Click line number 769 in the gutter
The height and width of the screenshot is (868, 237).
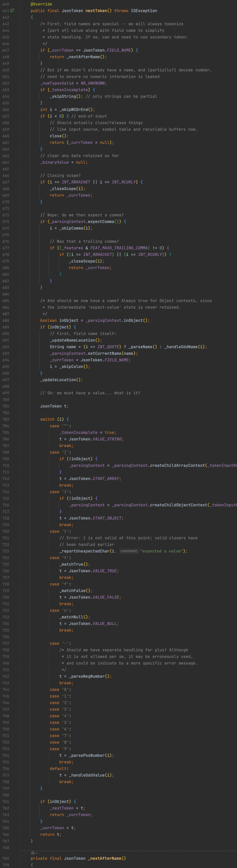tap(6, 858)
